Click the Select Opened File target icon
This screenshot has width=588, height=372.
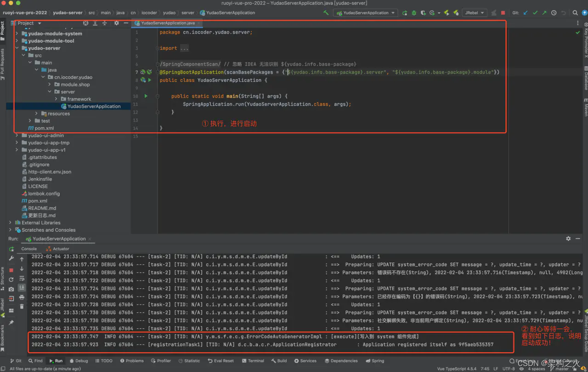[85, 23]
